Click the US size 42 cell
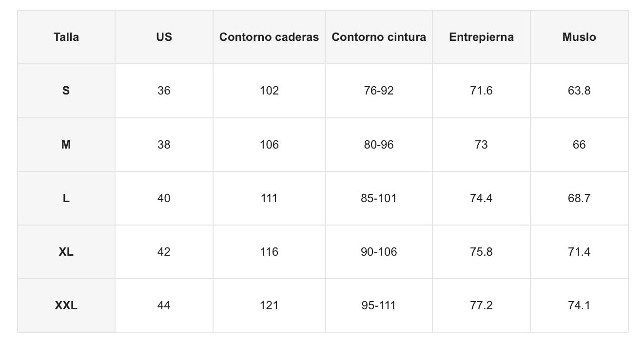Viewport: 644px width, 339px height. click(164, 252)
